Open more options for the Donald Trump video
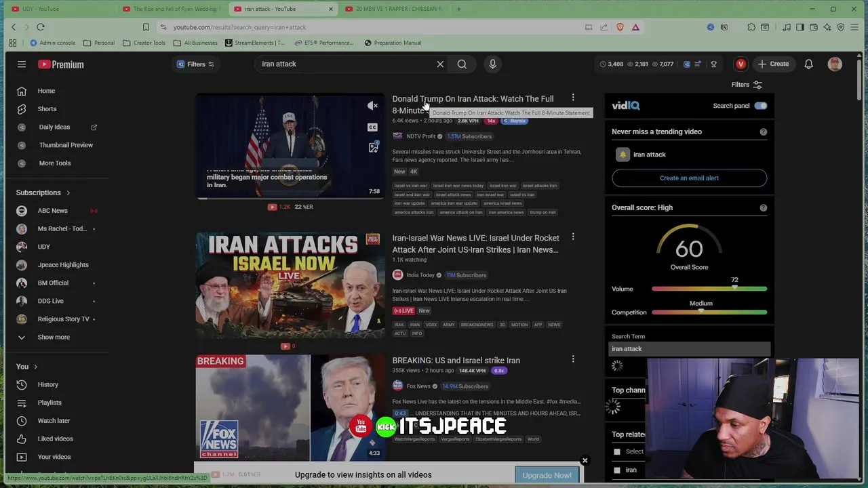Screen dimensions: 868x488 pos(573,98)
